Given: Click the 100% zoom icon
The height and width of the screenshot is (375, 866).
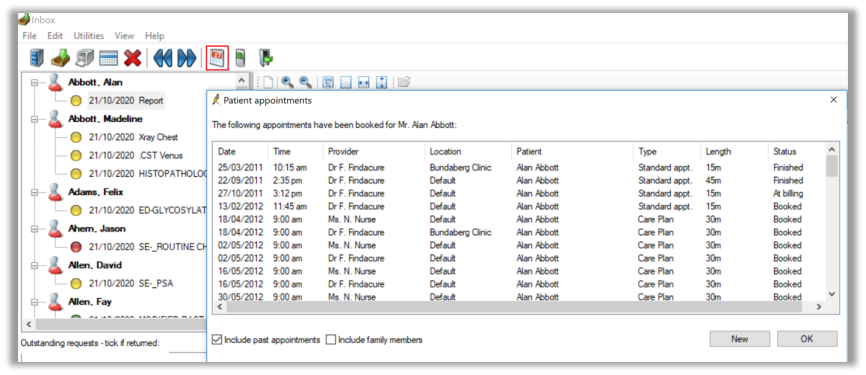Looking at the screenshot, I should 328,82.
